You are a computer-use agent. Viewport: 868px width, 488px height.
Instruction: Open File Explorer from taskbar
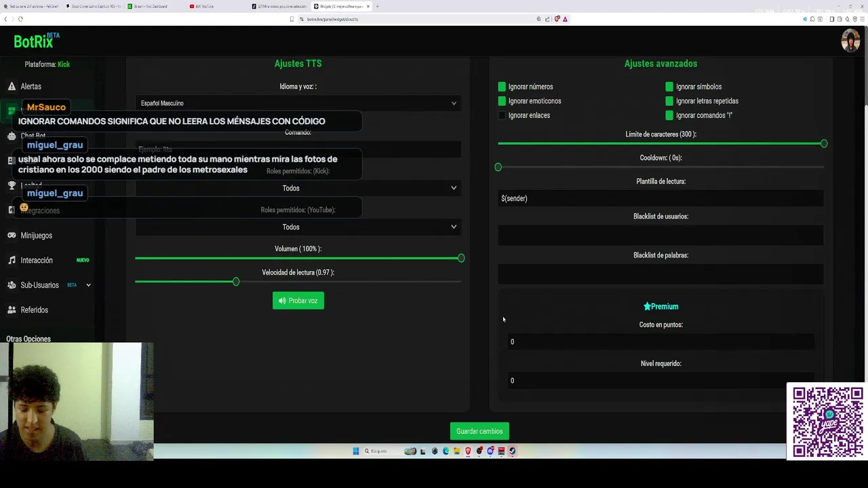click(x=457, y=451)
